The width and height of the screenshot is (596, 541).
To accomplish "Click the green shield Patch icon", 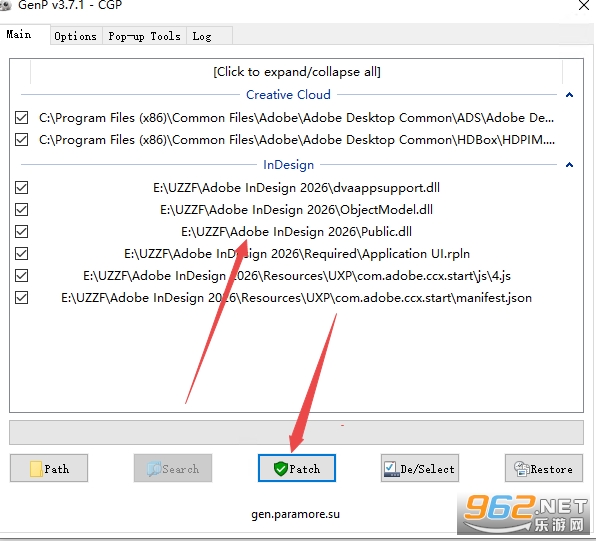I will [x=281, y=469].
